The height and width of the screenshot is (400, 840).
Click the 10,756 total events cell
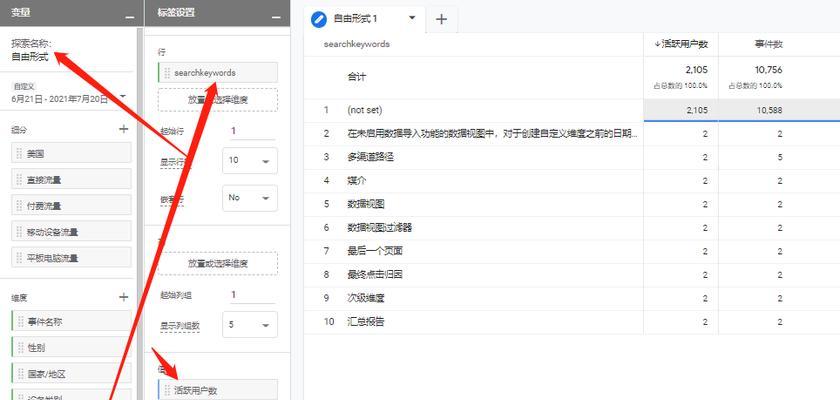coord(755,77)
